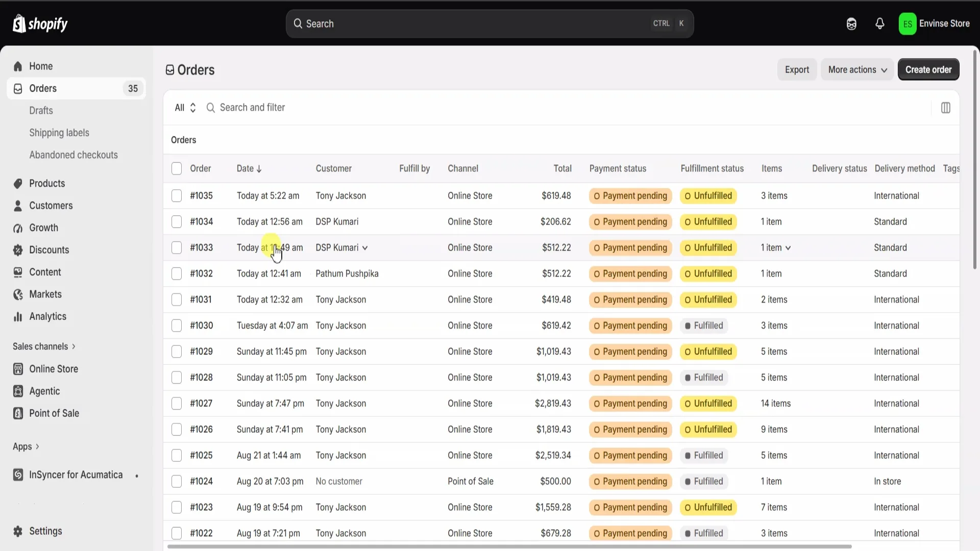Go to the Analytics section

(x=48, y=317)
